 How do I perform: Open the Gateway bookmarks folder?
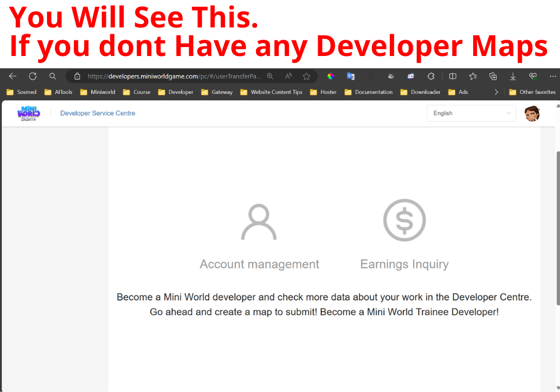pyautogui.click(x=216, y=92)
